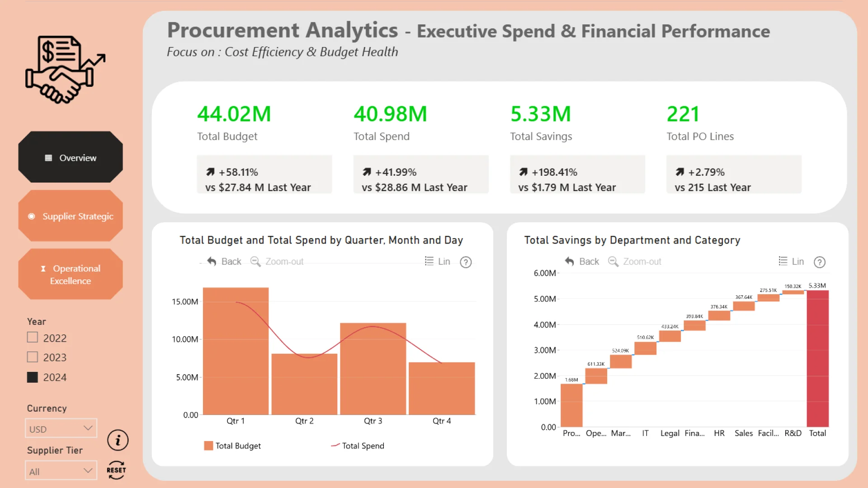Click the HR axis label
868x488 pixels.
tap(719, 433)
